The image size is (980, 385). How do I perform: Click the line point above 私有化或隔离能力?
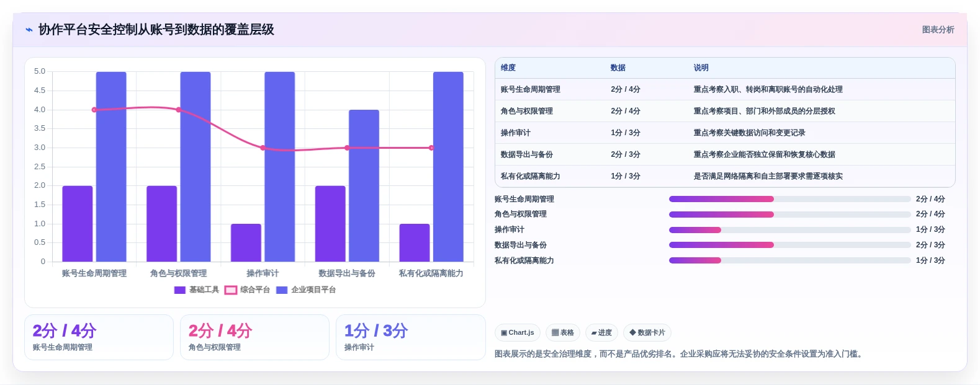431,148
